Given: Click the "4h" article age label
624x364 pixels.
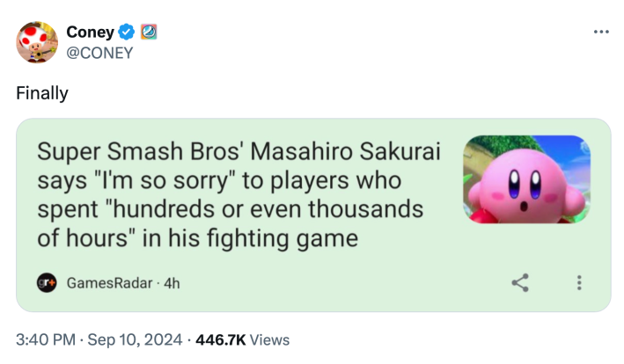Looking at the screenshot, I should [173, 283].
